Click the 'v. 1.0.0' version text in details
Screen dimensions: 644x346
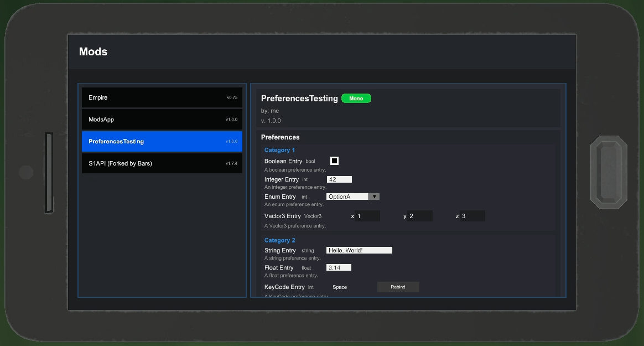coord(271,120)
